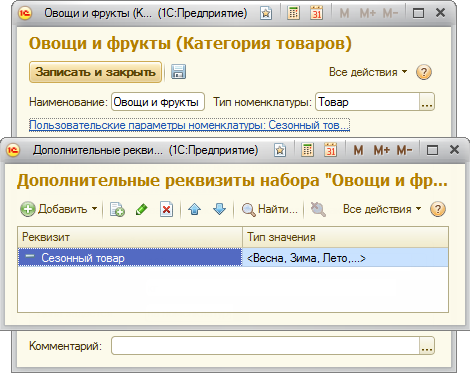Open Пользовательские параметры номенклатуры link
The height and width of the screenshot is (373, 470).
tap(189, 125)
